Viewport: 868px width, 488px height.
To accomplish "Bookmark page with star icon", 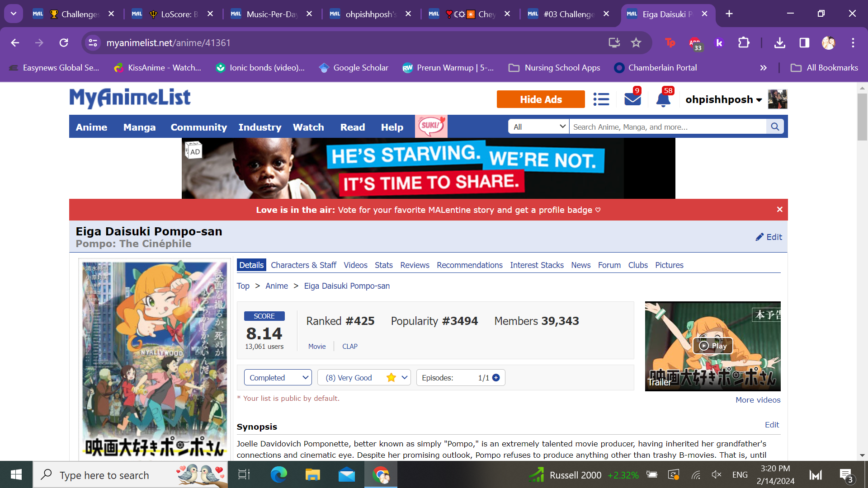I will point(636,43).
